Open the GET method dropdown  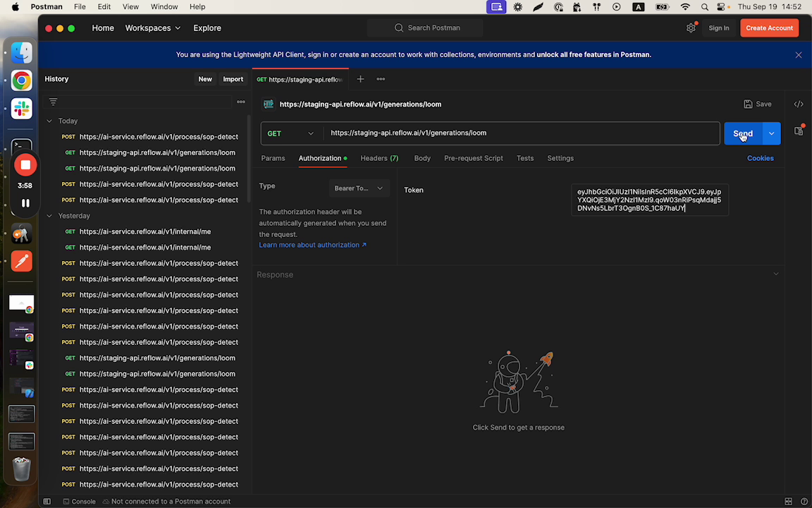[290, 133]
